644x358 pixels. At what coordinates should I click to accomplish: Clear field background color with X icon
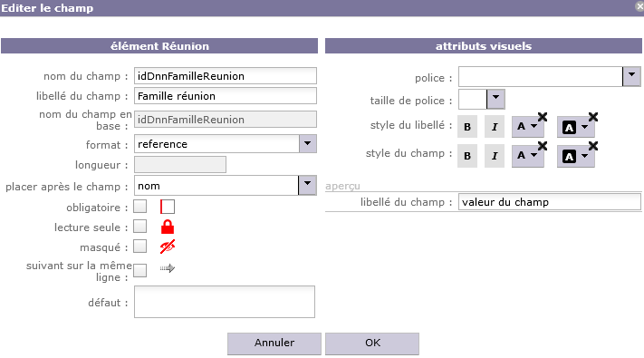point(593,146)
